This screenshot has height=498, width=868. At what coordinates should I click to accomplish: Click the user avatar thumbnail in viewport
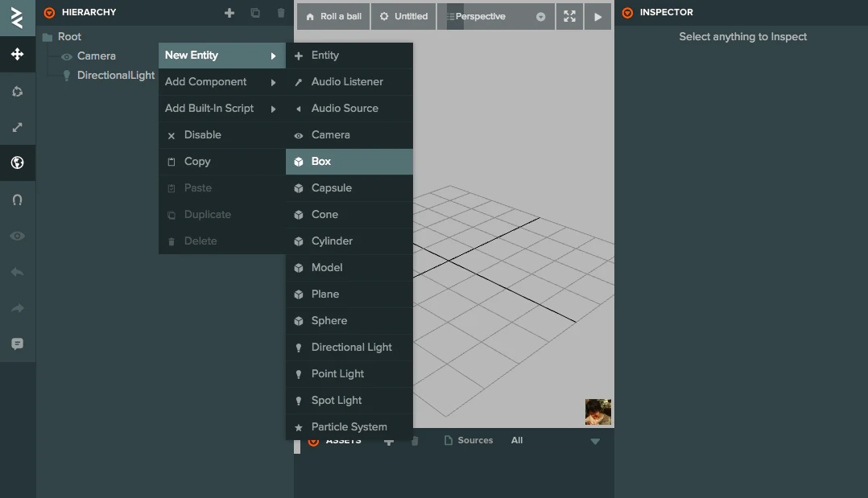597,412
